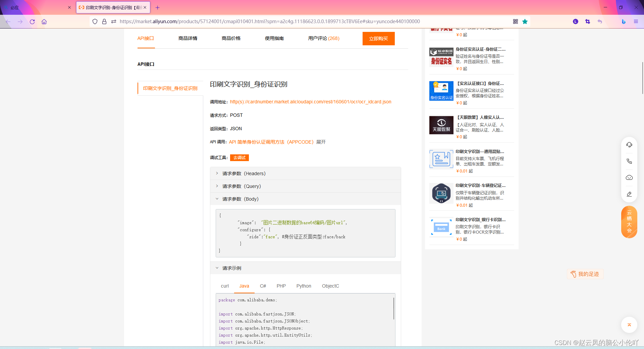This screenshot has width=644, height=349.
Task: Close the 印刷文字识别 tab
Action: (x=145, y=7)
